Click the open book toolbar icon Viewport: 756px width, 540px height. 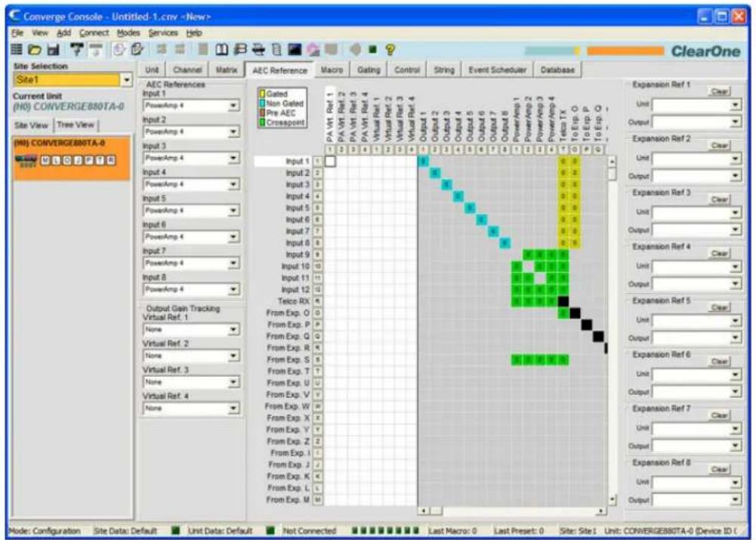(222, 49)
